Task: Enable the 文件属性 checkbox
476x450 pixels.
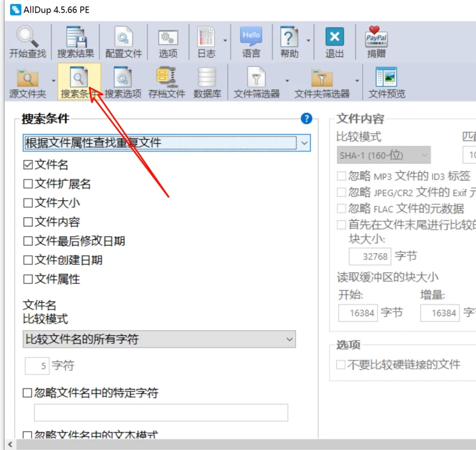Action: click(28, 279)
